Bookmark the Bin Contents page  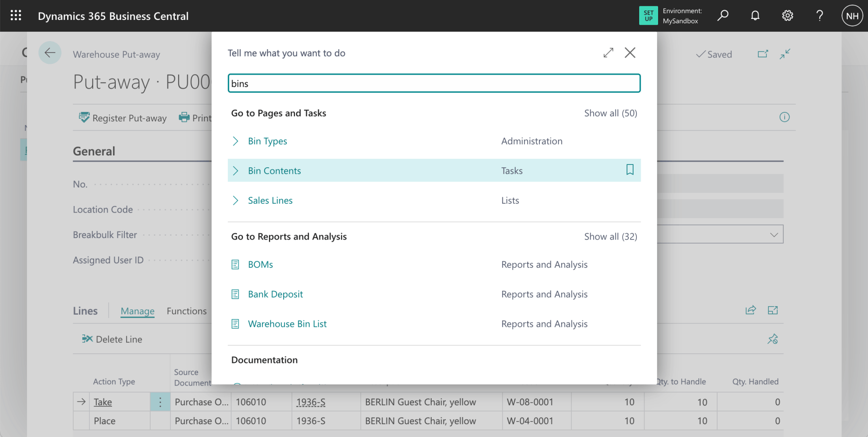click(x=630, y=170)
